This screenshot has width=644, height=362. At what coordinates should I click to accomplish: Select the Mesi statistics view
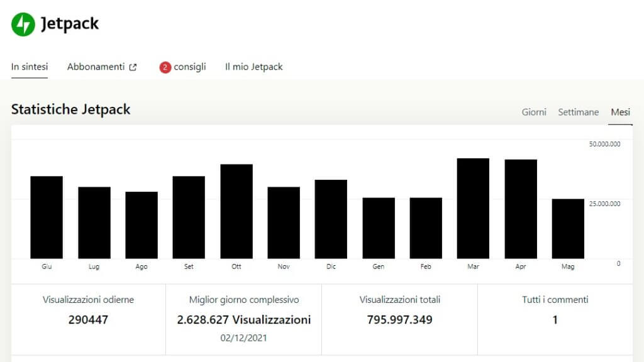click(x=620, y=112)
